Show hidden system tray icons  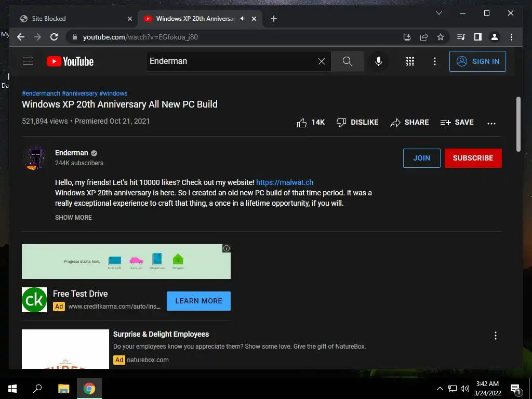pos(440,389)
